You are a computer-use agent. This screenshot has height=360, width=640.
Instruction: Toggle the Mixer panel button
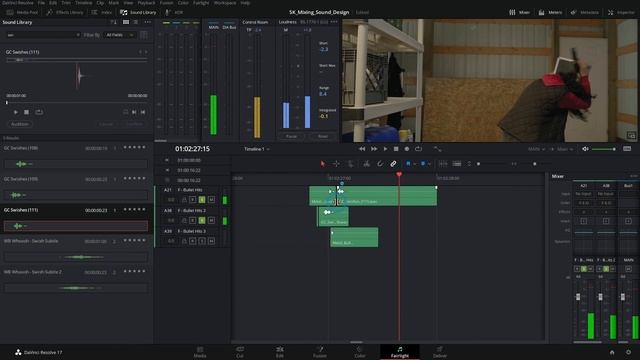[519, 12]
